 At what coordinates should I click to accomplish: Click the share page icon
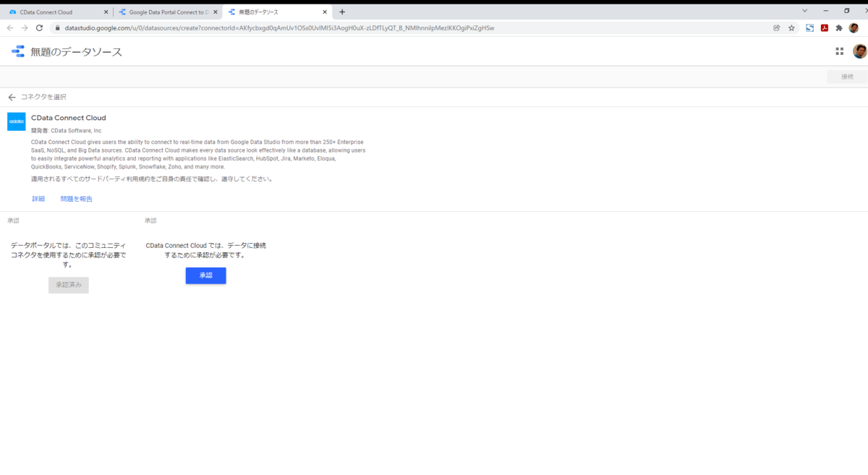pos(777,28)
